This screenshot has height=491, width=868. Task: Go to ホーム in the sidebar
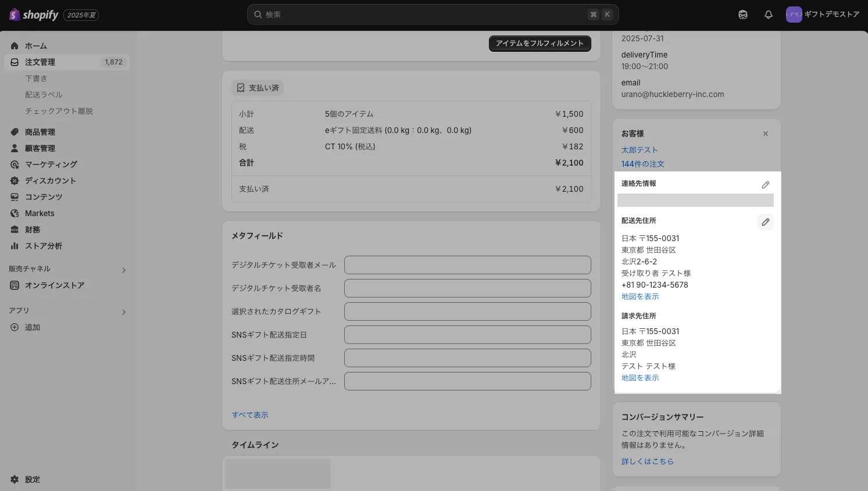[x=35, y=46]
